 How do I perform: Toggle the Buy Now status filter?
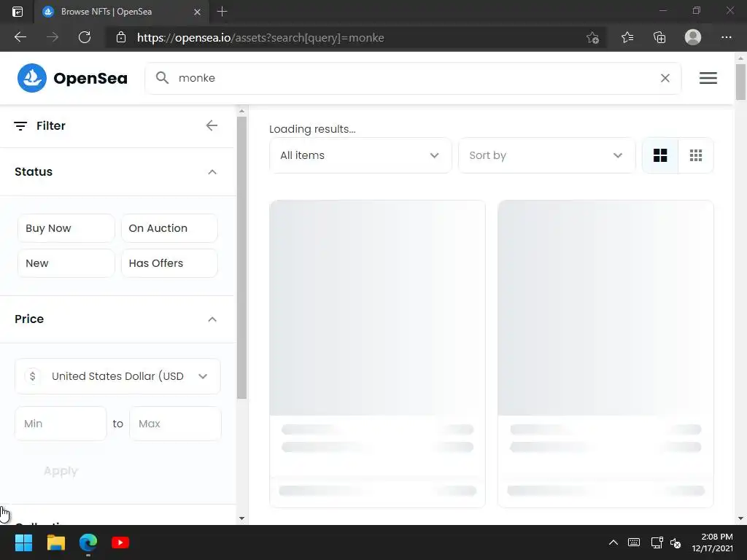click(x=66, y=228)
